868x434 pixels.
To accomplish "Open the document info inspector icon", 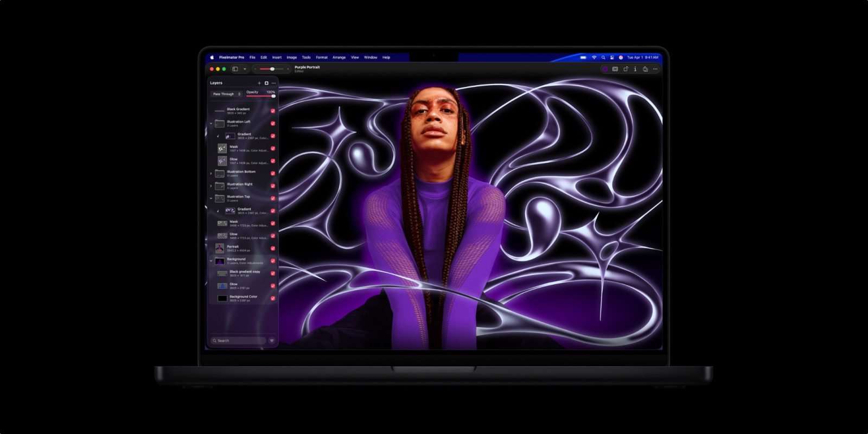I will coord(635,69).
